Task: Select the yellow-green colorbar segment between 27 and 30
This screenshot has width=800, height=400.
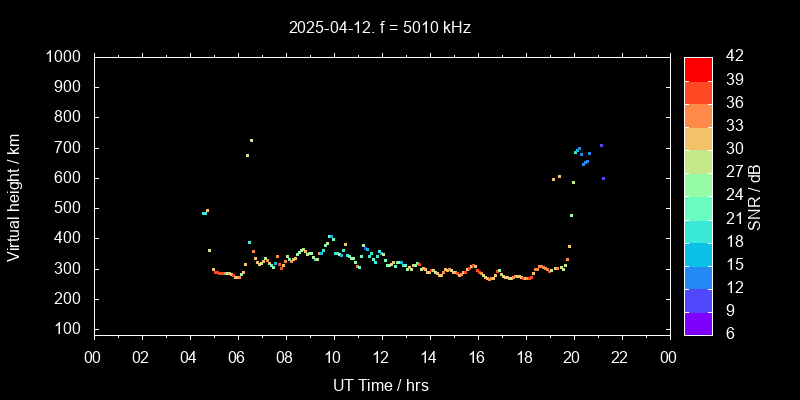Action: 698,160
